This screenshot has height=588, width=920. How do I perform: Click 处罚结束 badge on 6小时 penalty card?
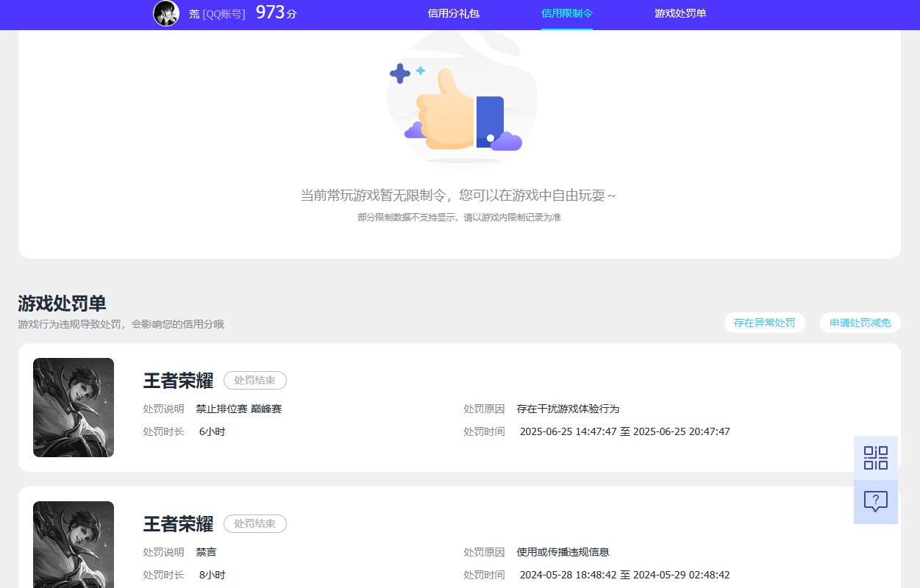(255, 380)
